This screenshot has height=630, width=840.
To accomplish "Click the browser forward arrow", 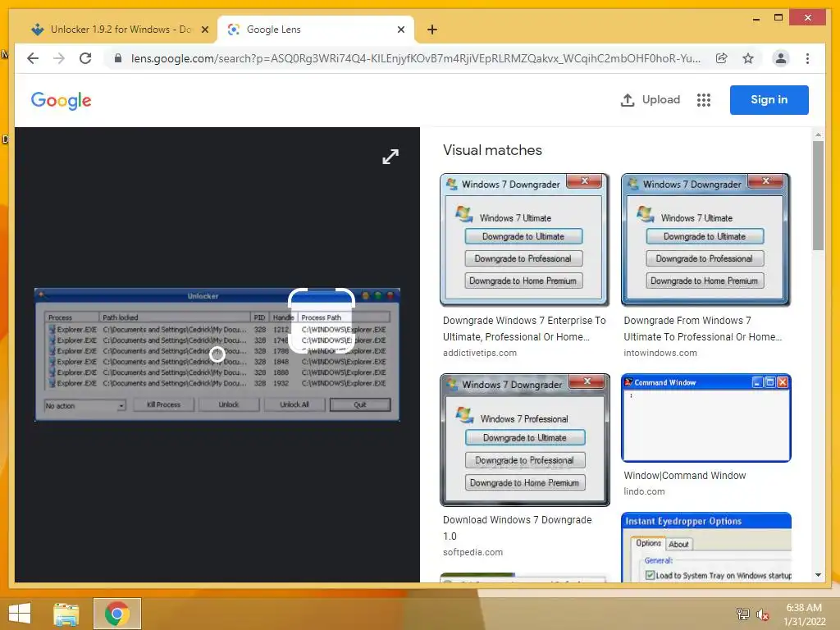I will pyautogui.click(x=59, y=58).
